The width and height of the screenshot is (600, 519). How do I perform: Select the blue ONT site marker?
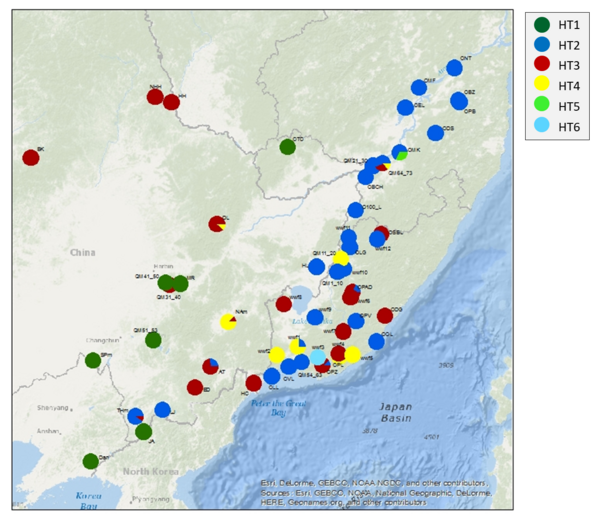coord(454,67)
